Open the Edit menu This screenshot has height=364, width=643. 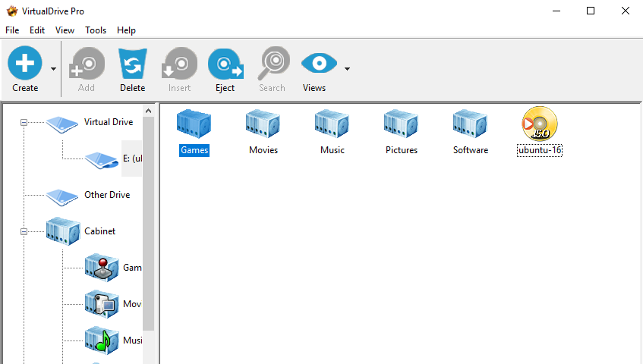pos(37,30)
